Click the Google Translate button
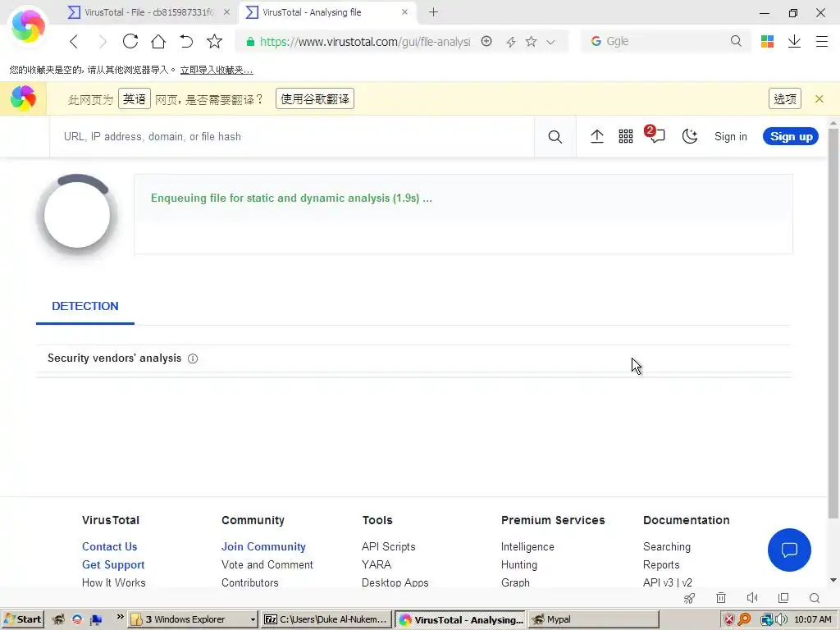 (x=315, y=98)
